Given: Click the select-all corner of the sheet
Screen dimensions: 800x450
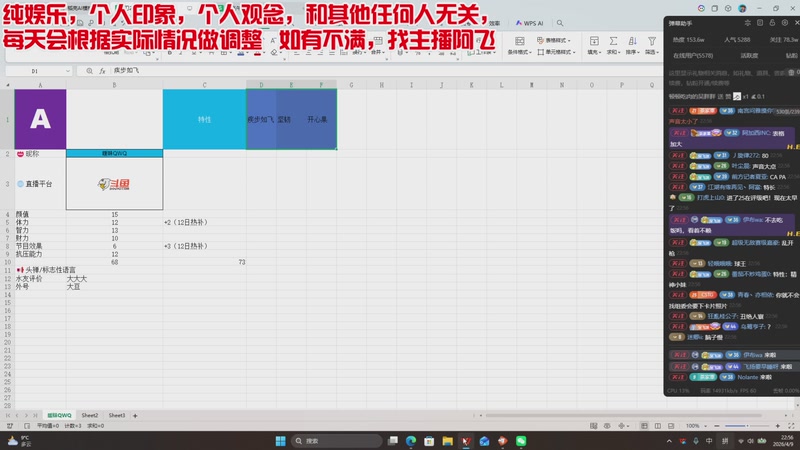Looking at the screenshot, I should pyautogui.click(x=7, y=85).
